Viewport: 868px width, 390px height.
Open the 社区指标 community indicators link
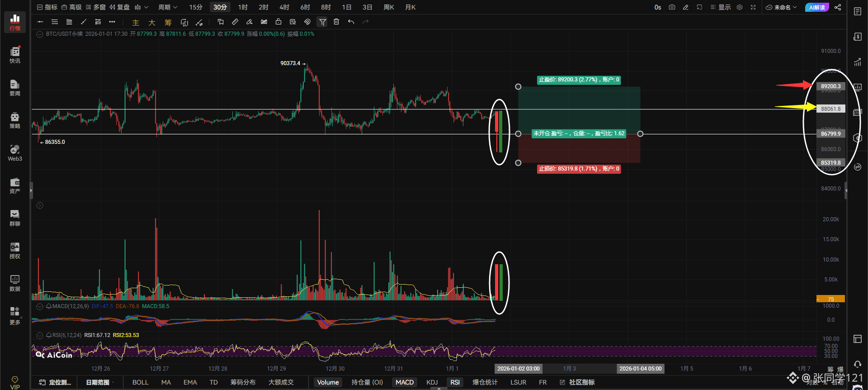click(x=577, y=382)
